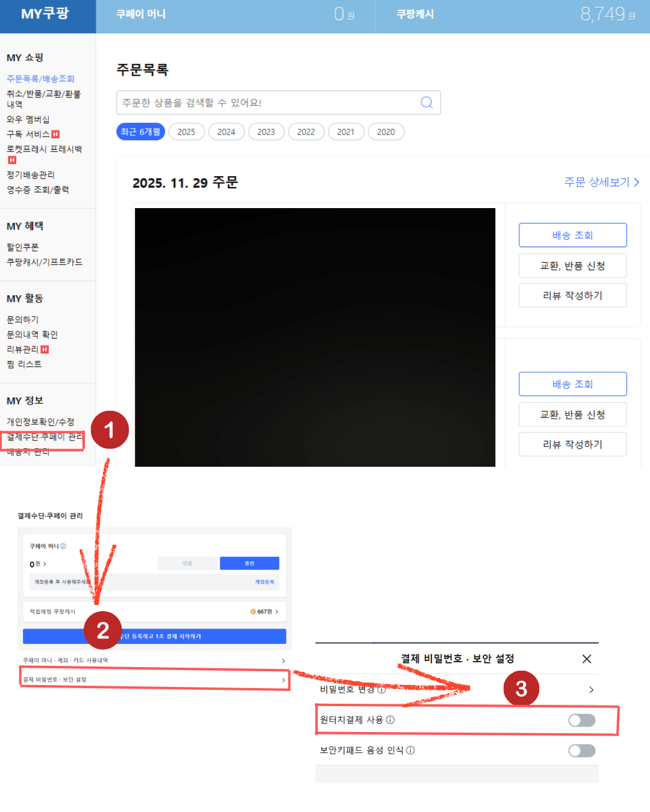
Task: Click info icon next to 보안키패드 음성 인식
Action: (410, 750)
